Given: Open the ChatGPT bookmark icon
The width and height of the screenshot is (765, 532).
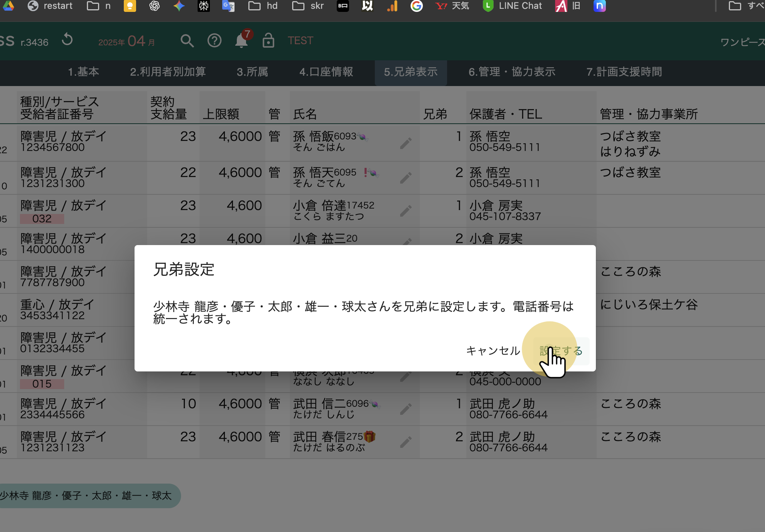Looking at the screenshot, I should point(155,6).
